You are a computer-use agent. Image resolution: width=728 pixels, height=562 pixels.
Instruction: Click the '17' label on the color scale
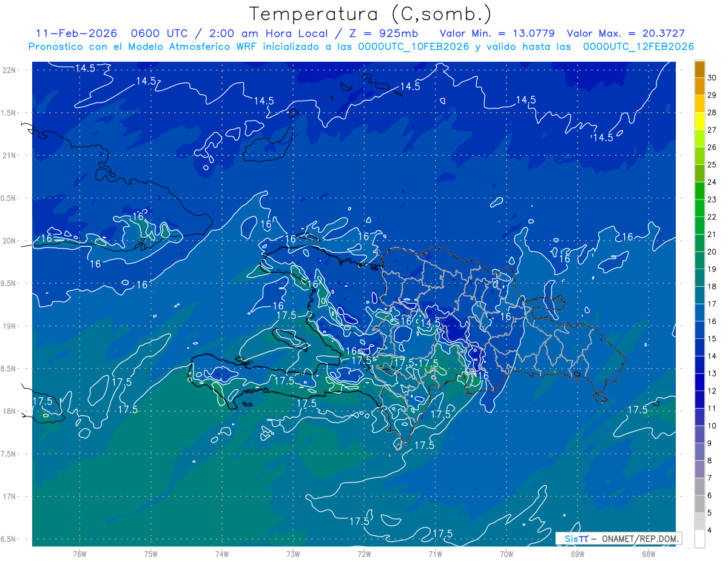[712, 304]
